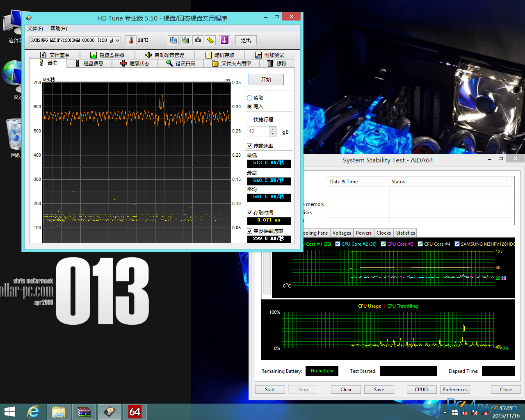Click the Date & Time column header

point(358,182)
